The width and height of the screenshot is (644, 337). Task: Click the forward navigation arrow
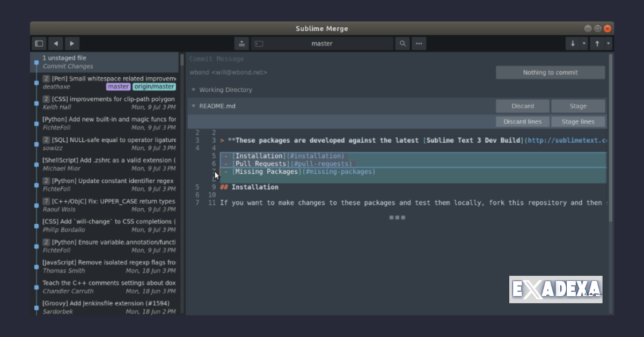pyautogui.click(x=71, y=43)
